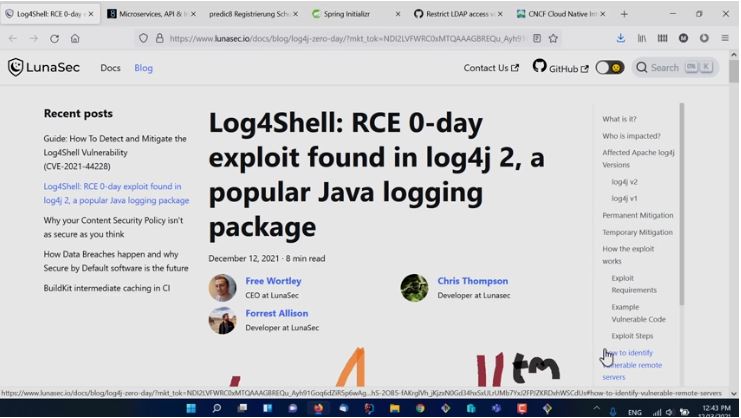
Task: Open Windows taskbar search
Action: [217, 408]
